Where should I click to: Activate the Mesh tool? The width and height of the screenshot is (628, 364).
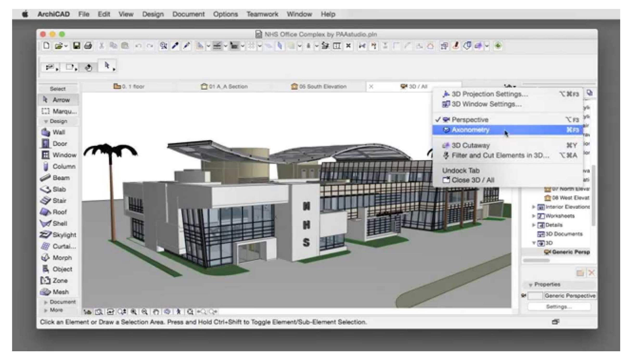point(60,292)
